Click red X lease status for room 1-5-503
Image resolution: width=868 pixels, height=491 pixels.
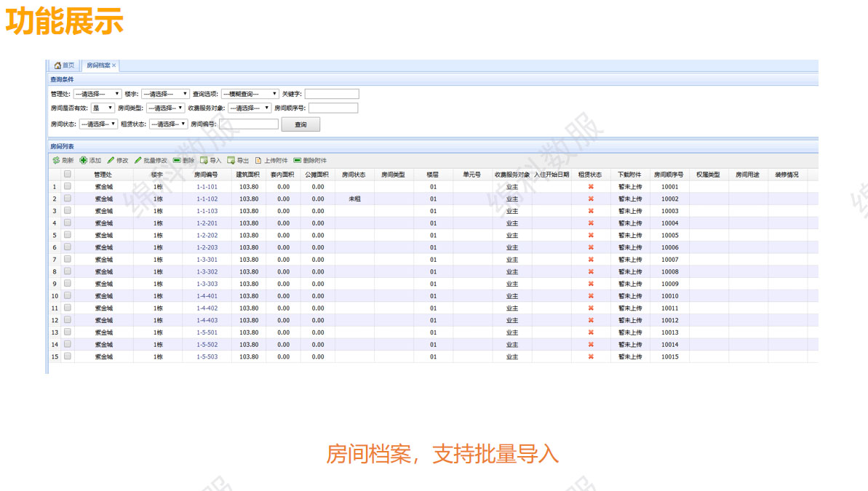(x=591, y=357)
